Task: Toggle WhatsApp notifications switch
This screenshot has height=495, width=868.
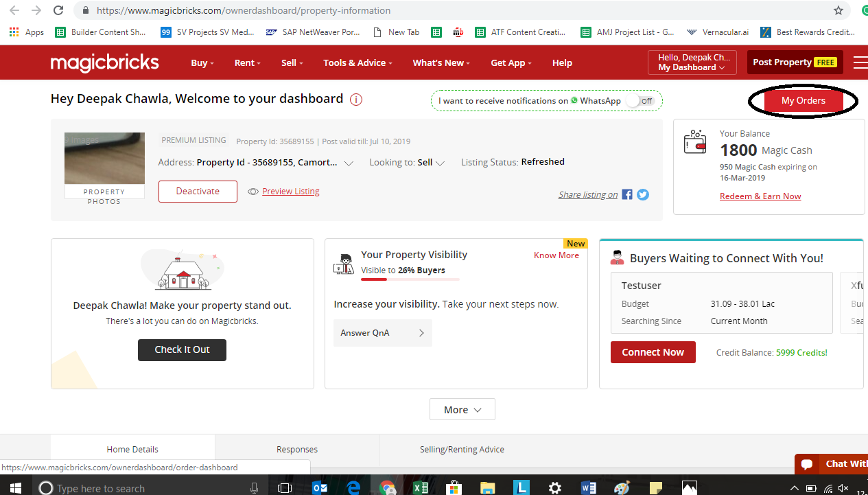Action: [642, 101]
